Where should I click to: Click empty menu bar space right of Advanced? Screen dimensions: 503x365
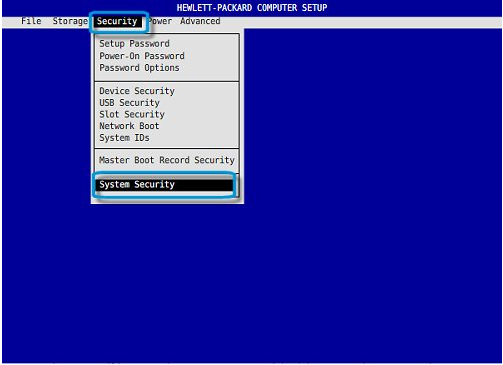[x=360, y=22]
